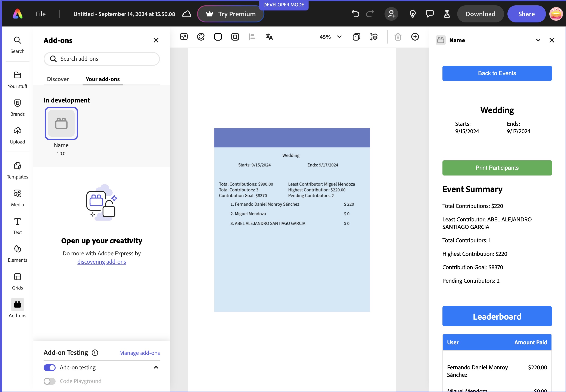The height and width of the screenshot is (392, 566).
Task: Click the Search add-ons field
Action: [102, 59]
